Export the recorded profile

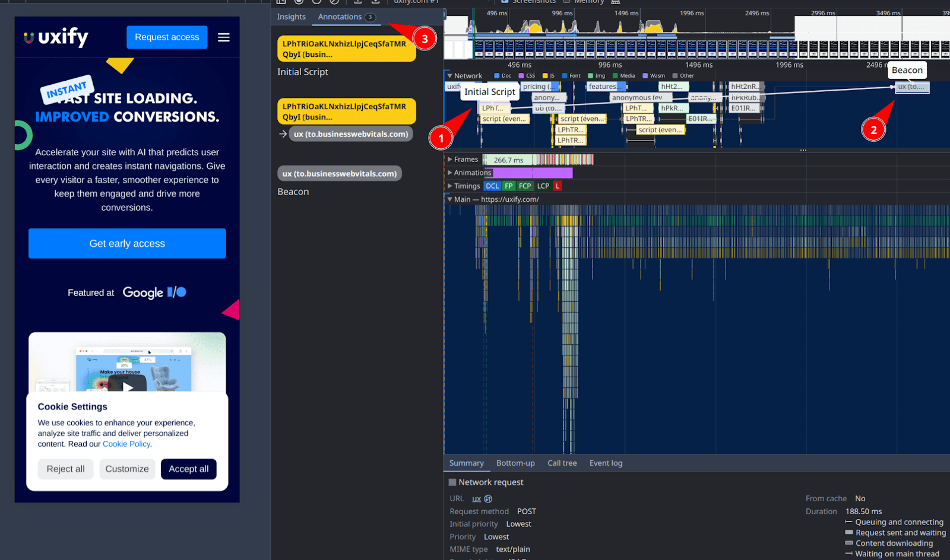375,2
